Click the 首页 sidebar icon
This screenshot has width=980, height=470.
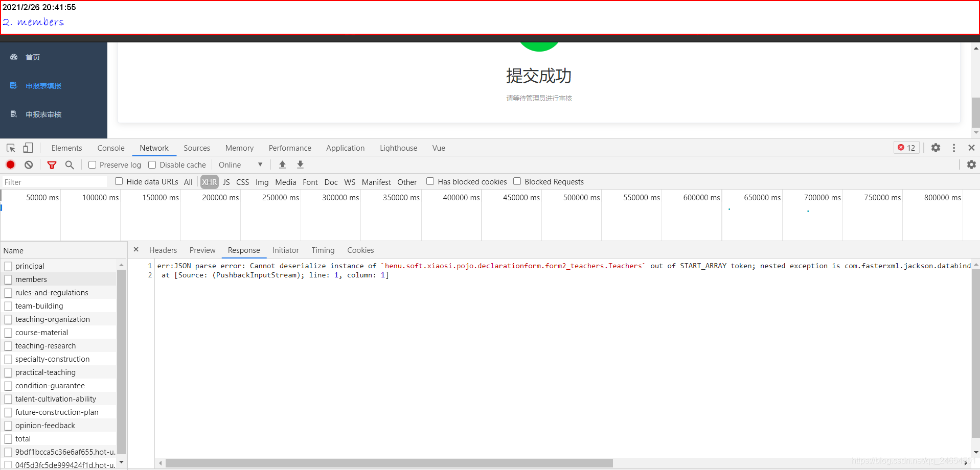(x=14, y=57)
